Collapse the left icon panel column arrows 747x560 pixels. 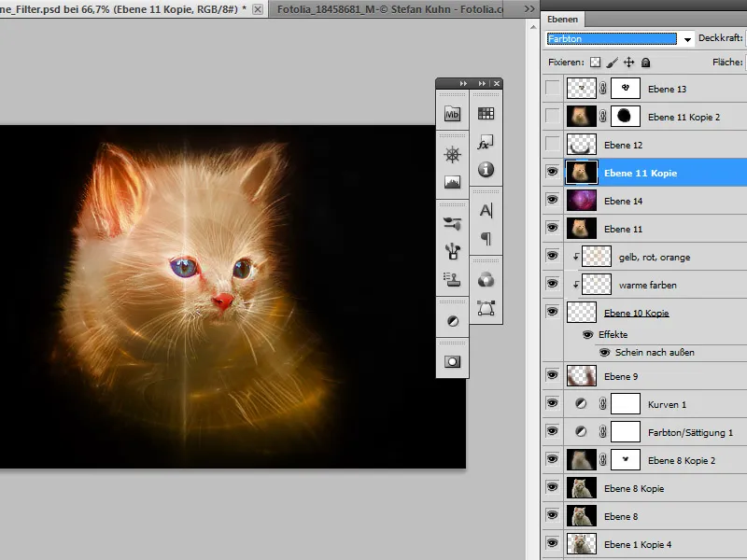click(463, 84)
